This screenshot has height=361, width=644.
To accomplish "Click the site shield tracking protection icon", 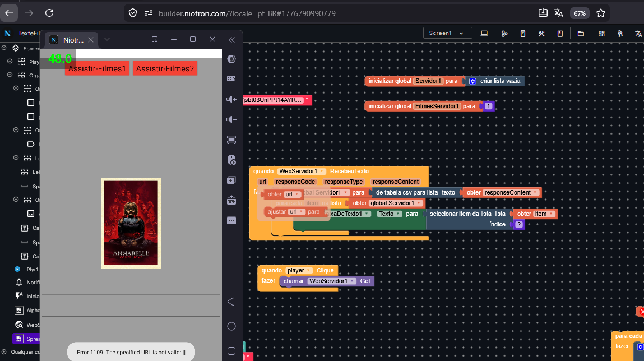I will coord(133,13).
